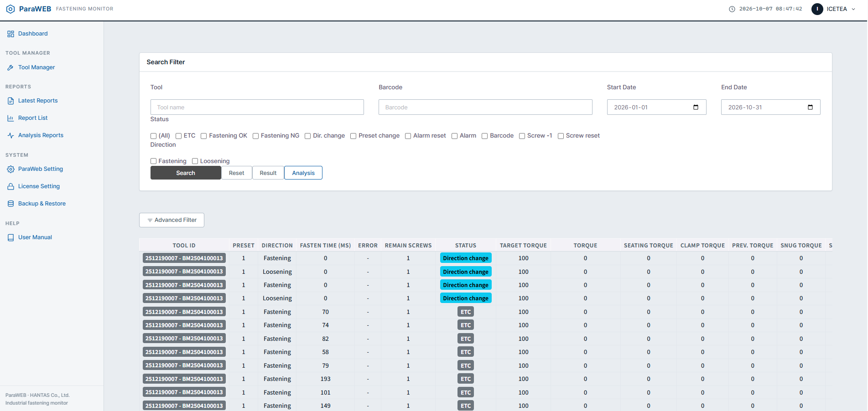Click the Report List bar chart icon
This screenshot has height=411, width=868.
coord(10,118)
